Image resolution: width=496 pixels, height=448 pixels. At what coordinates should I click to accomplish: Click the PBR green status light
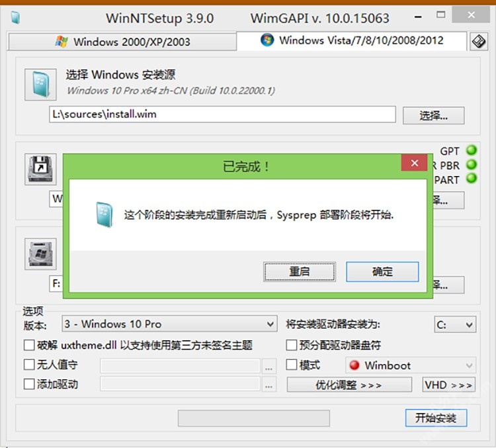tap(472, 165)
